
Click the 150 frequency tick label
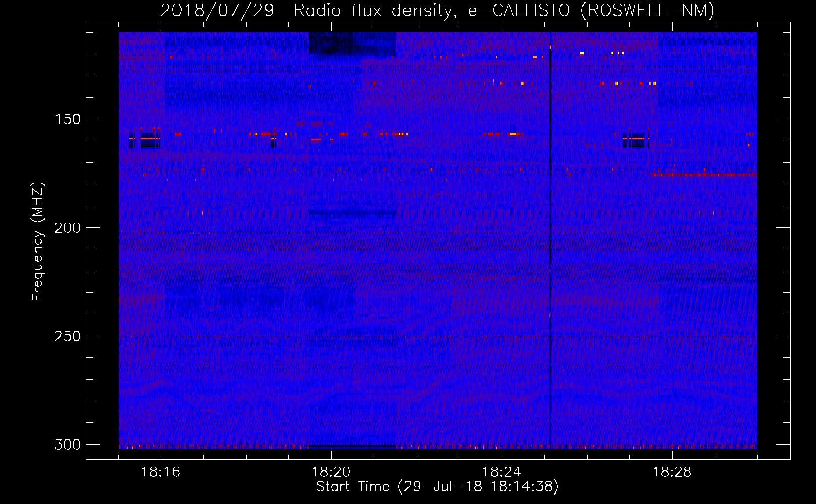68,119
